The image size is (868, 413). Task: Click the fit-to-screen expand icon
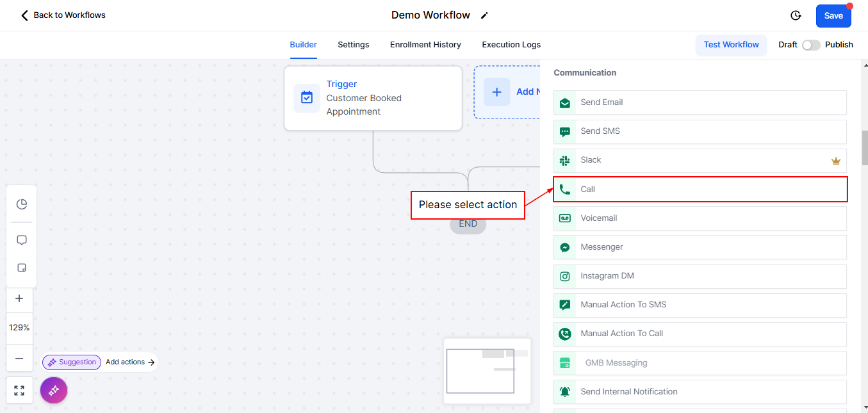[x=19, y=391]
